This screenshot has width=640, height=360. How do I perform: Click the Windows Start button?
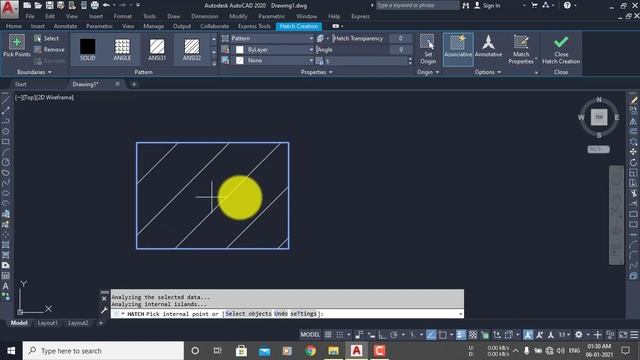(x=11, y=351)
